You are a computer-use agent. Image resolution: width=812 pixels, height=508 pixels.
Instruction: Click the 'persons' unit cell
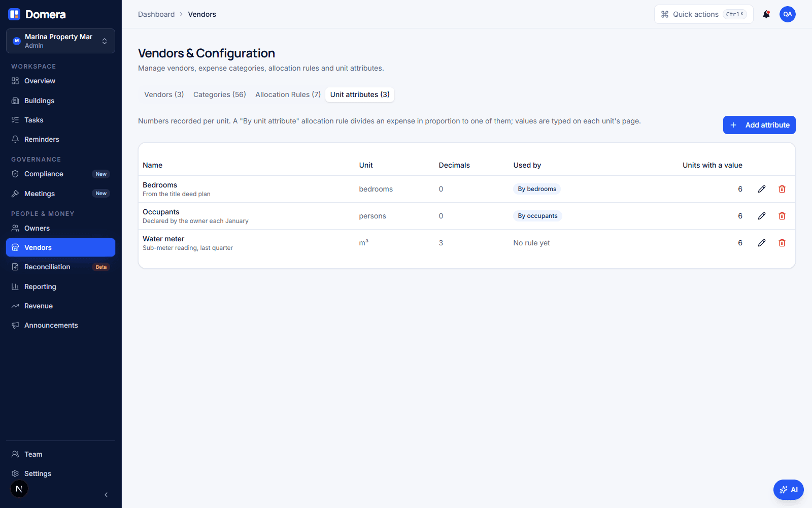373,216
